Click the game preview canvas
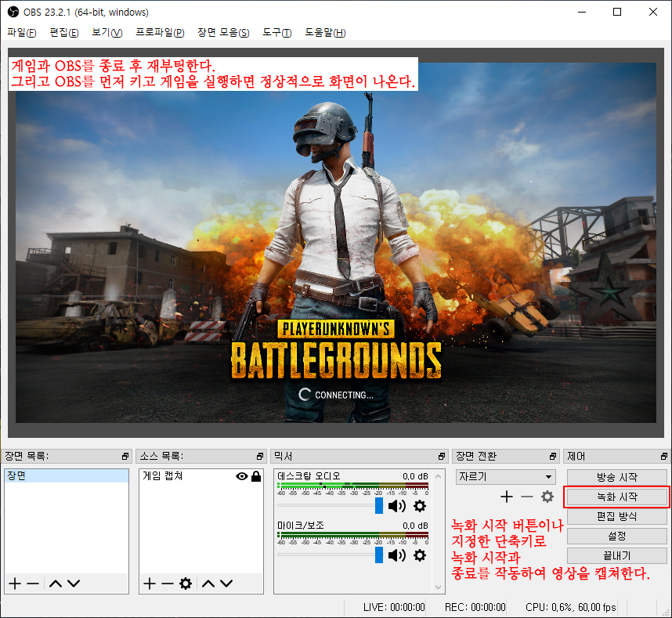The height and width of the screenshot is (618, 672). point(336,243)
